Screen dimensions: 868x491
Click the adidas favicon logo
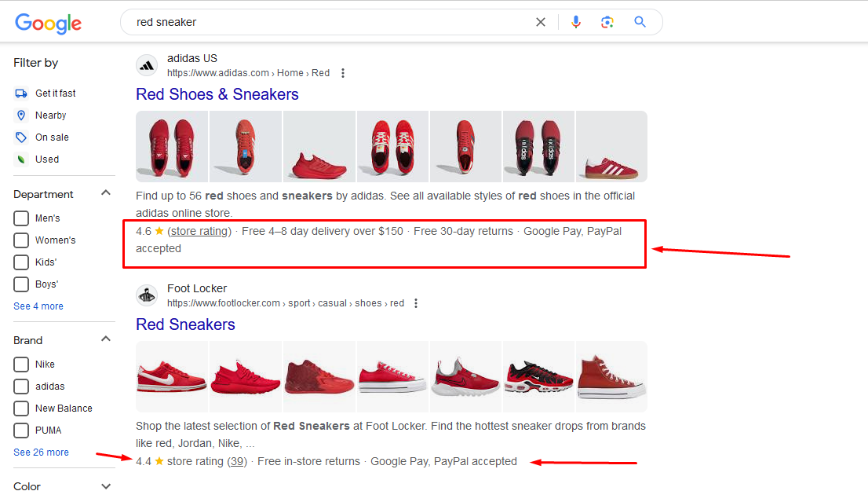pyautogui.click(x=147, y=65)
